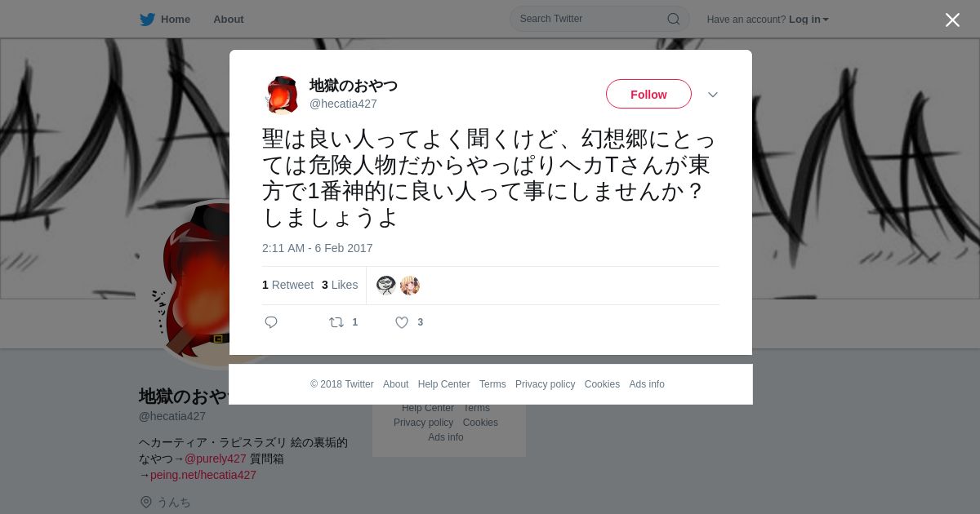Click into the Search Twitter field
This screenshot has height=514, width=980.
(591, 19)
